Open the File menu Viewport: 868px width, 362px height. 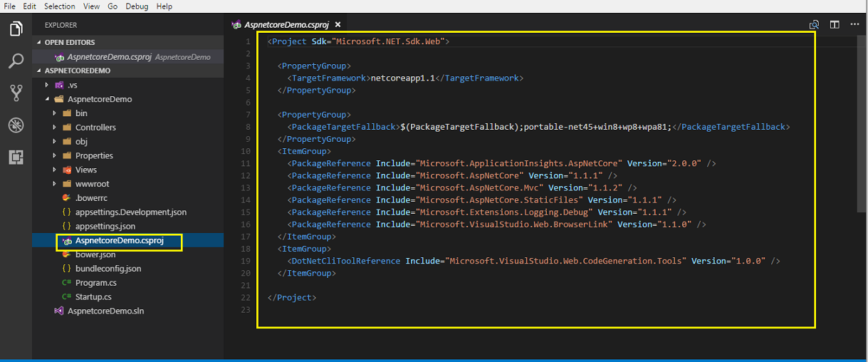10,6
